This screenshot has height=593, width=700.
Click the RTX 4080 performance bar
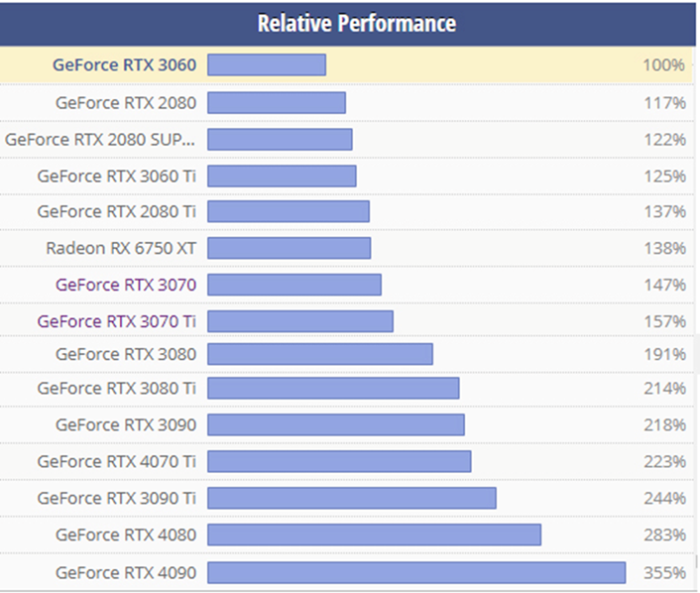374,534
